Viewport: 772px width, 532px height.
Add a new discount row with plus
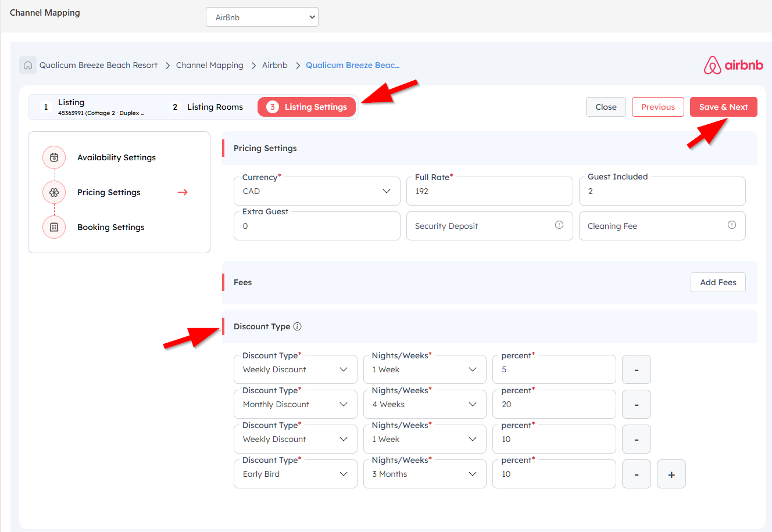point(671,474)
